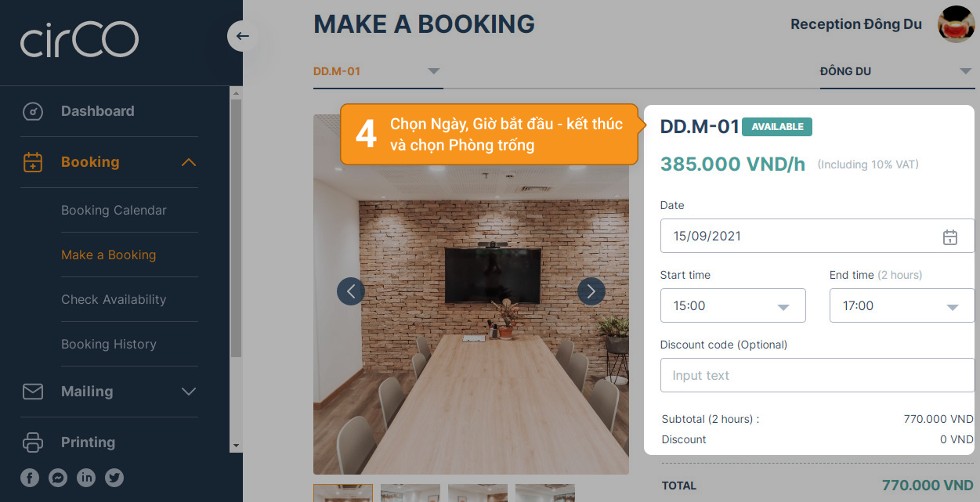Screen dimensions: 980x502
Task: Open the LinkedIn icon in sidebar footer
Action: 86,477
